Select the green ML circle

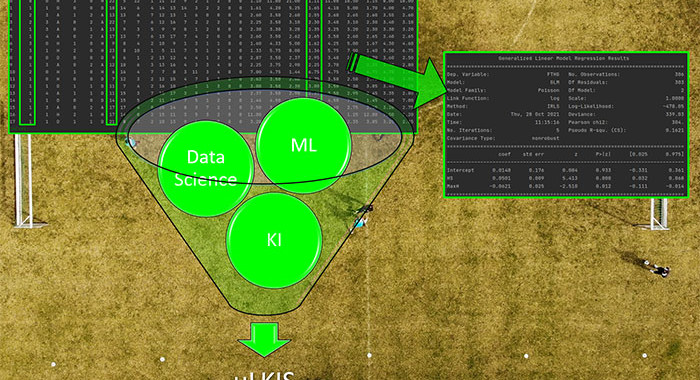304,145
